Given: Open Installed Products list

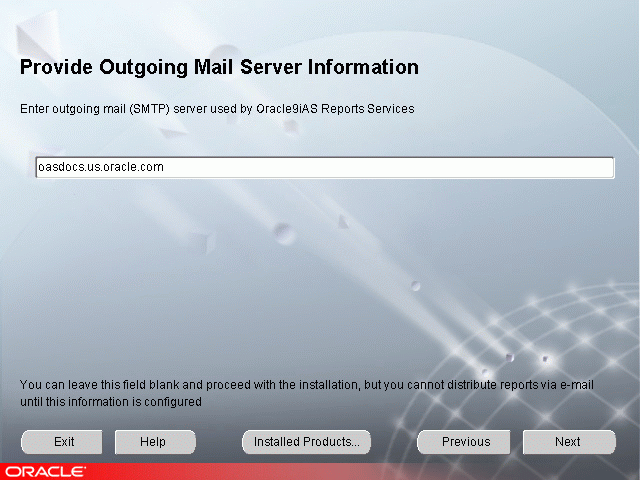Looking at the screenshot, I should [307, 442].
